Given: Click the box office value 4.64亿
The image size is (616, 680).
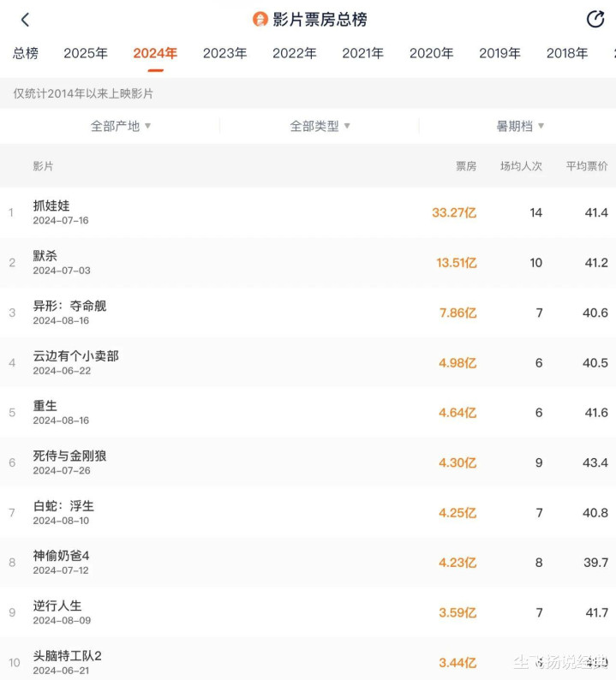Looking at the screenshot, I should [458, 413].
